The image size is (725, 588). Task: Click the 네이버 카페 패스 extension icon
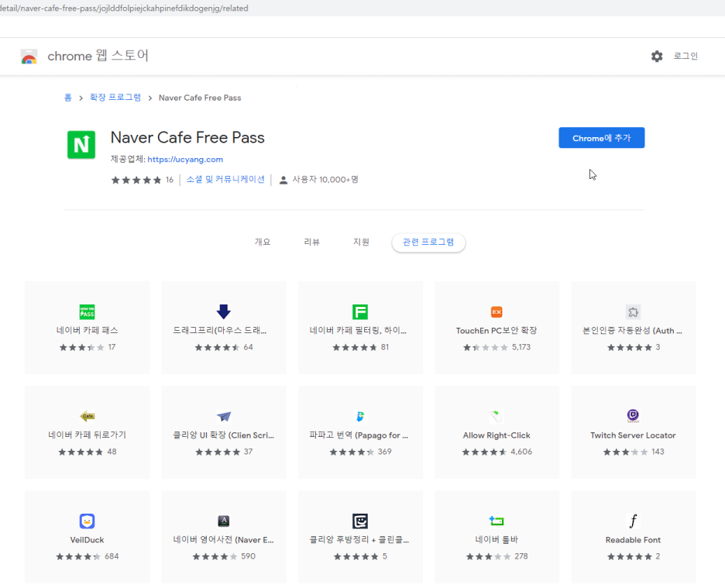87,311
